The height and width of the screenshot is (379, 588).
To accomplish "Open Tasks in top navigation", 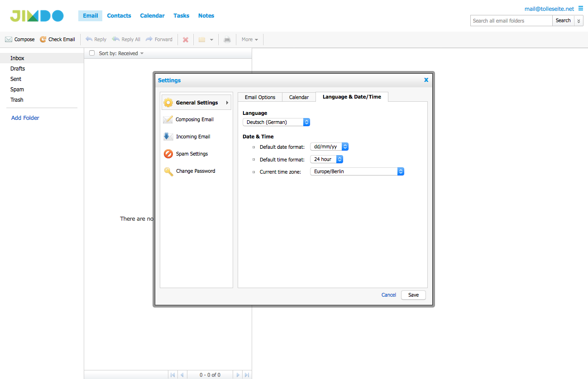I will [181, 15].
